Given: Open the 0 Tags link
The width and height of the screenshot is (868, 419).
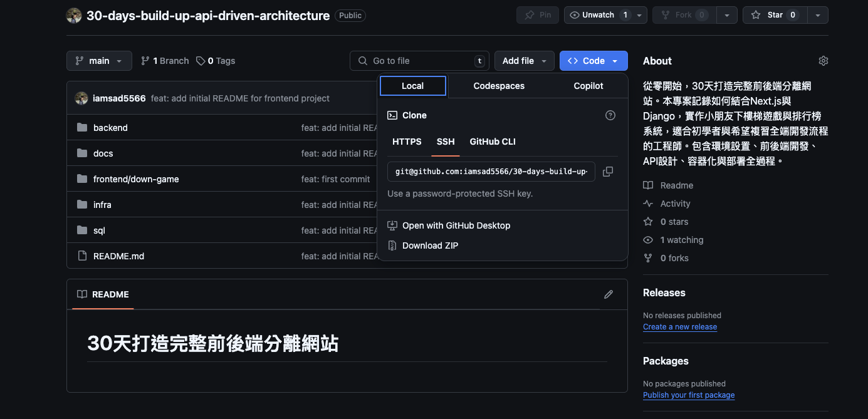Looking at the screenshot, I should point(216,61).
